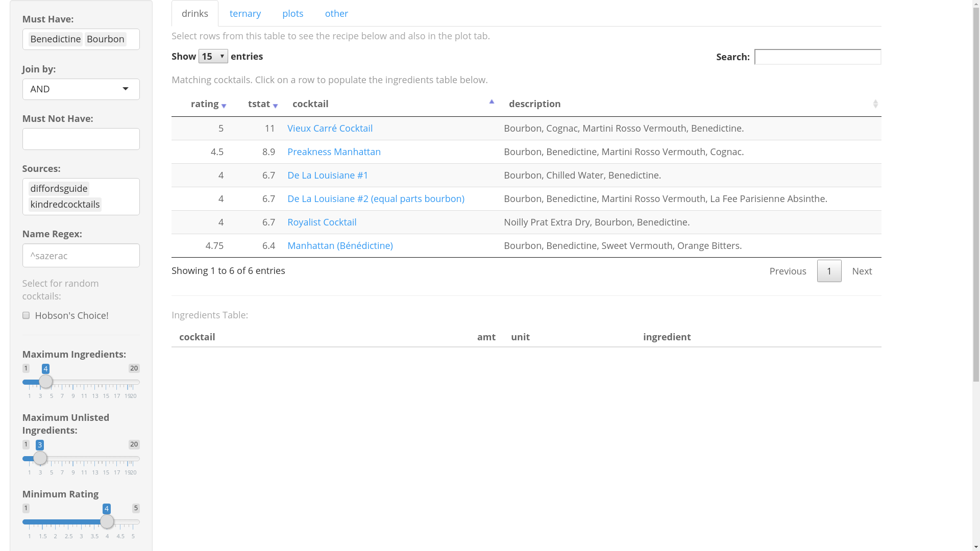Screen dimensions: 980x551
Task: Open the Vieux Carré Cocktail recipe link
Action: tap(330, 128)
